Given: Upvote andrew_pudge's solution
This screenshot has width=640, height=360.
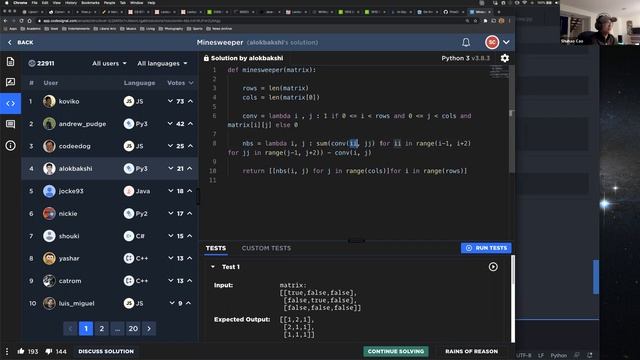Looking at the screenshot, I should point(190,124).
